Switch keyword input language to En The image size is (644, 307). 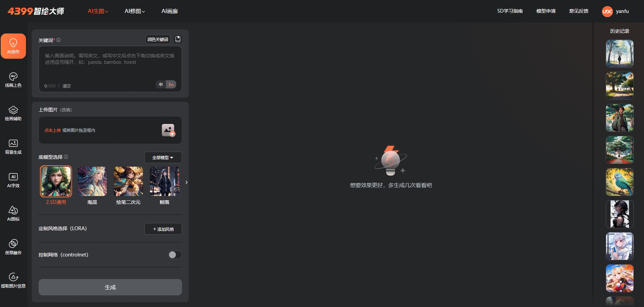(x=171, y=85)
